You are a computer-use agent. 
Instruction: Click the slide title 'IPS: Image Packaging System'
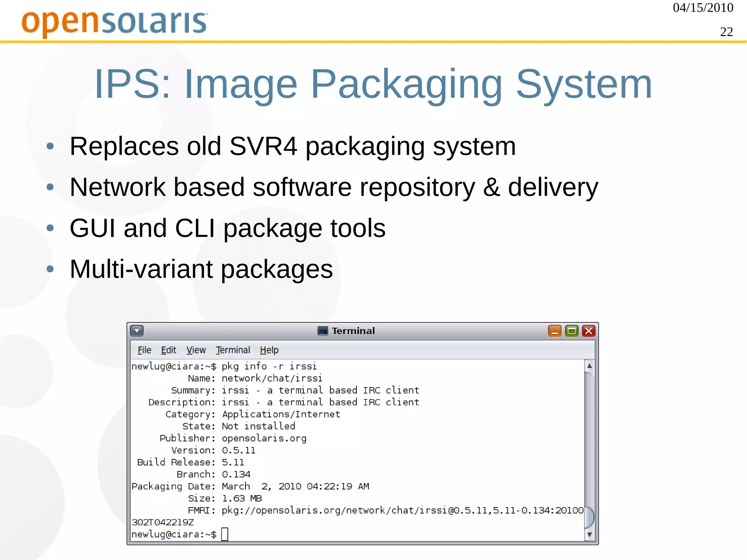coord(373,84)
